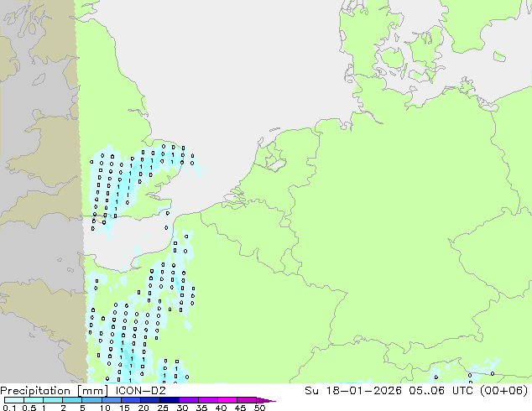
Task: Click the legend value label '10'
Action: (x=105, y=408)
